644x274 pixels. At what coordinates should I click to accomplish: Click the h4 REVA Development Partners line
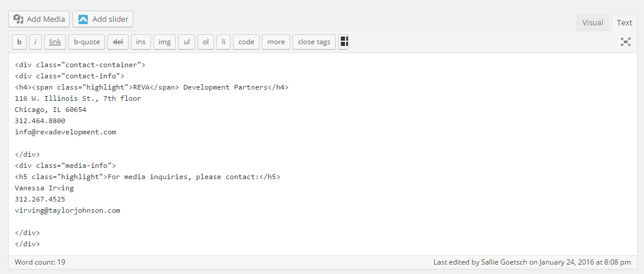pyautogui.click(x=152, y=87)
